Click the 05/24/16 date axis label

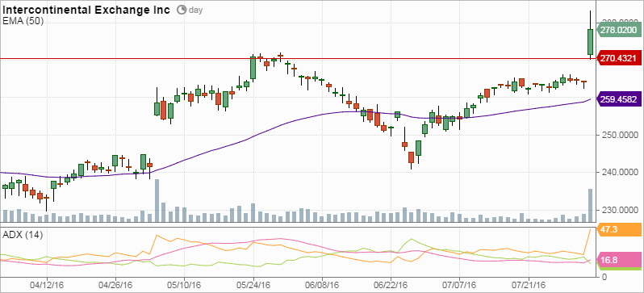pos(253,284)
